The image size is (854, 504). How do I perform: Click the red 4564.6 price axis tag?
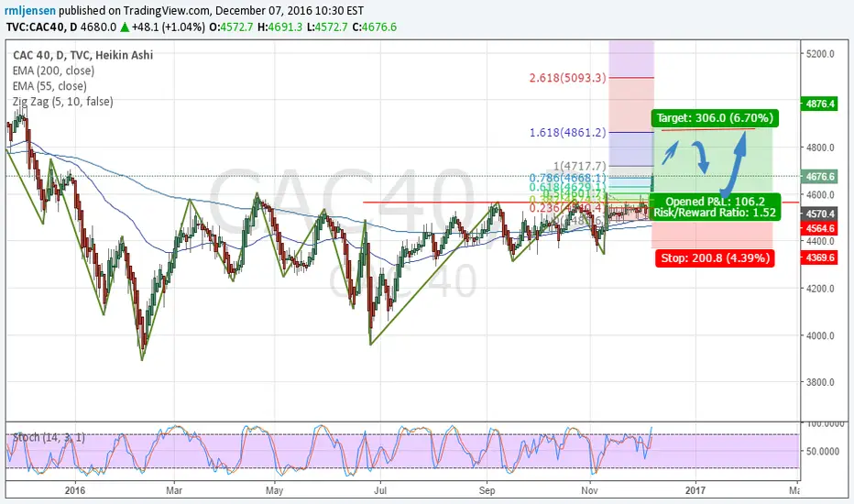click(819, 228)
